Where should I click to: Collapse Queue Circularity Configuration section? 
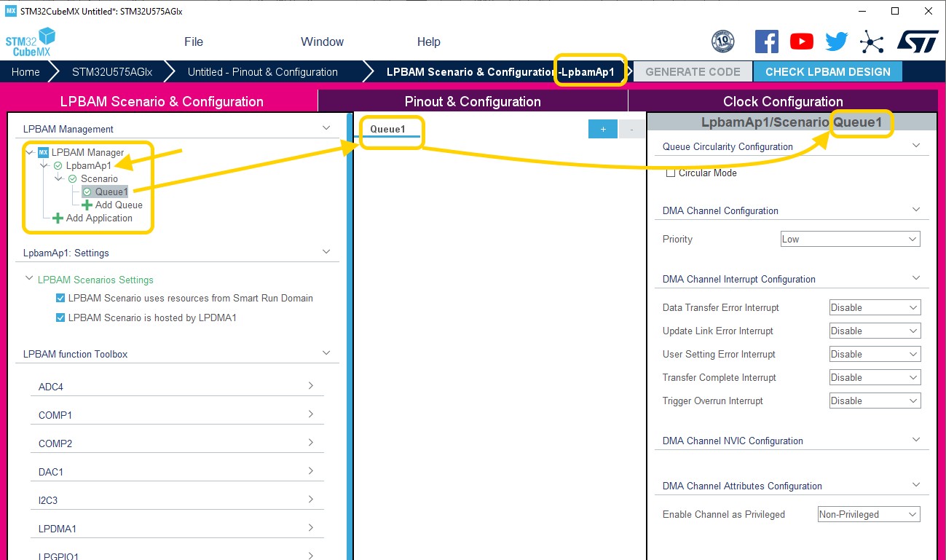tap(916, 146)
